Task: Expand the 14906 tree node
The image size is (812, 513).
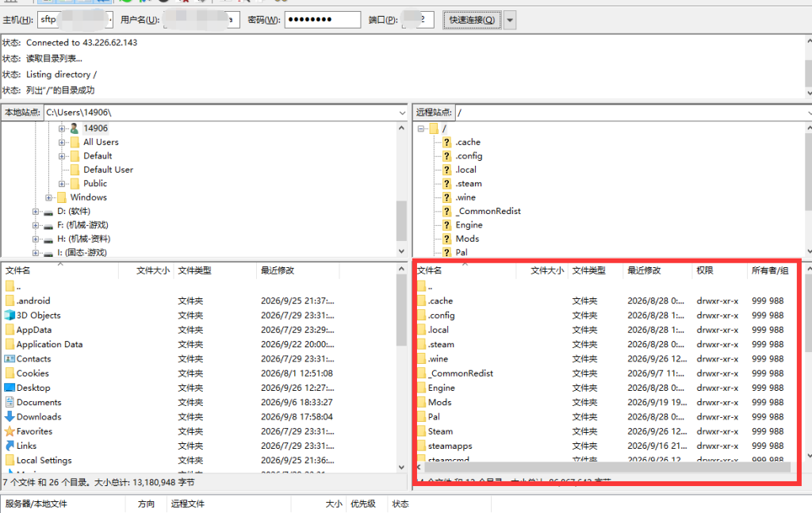Action: [62, 128]
